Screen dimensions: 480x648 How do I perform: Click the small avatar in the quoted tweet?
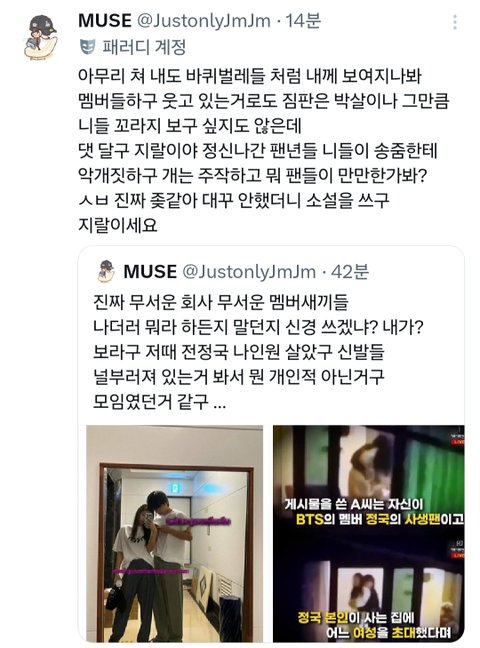pos(106,271)
